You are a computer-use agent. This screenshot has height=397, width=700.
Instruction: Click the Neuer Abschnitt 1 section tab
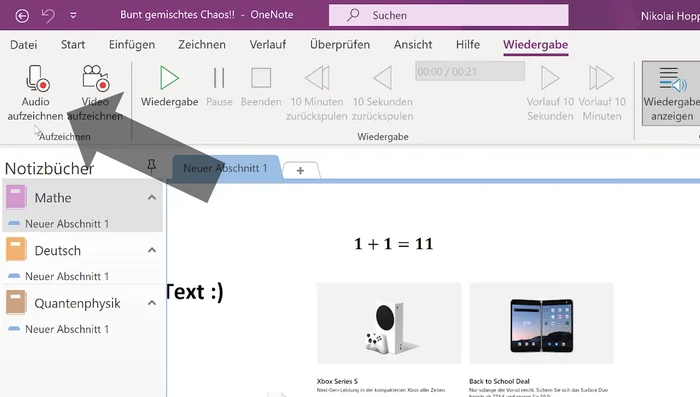225,168
